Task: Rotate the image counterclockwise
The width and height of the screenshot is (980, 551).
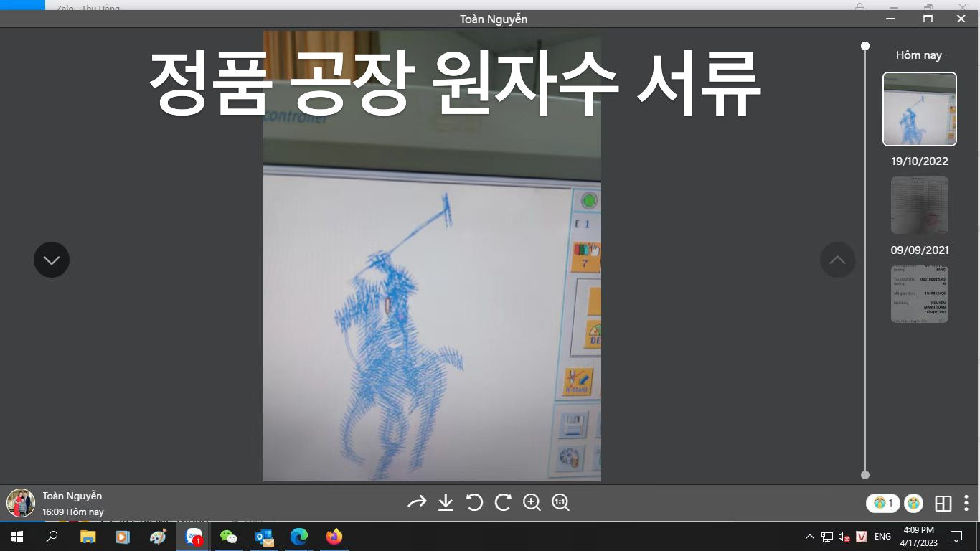Action: tap(474, 503)
